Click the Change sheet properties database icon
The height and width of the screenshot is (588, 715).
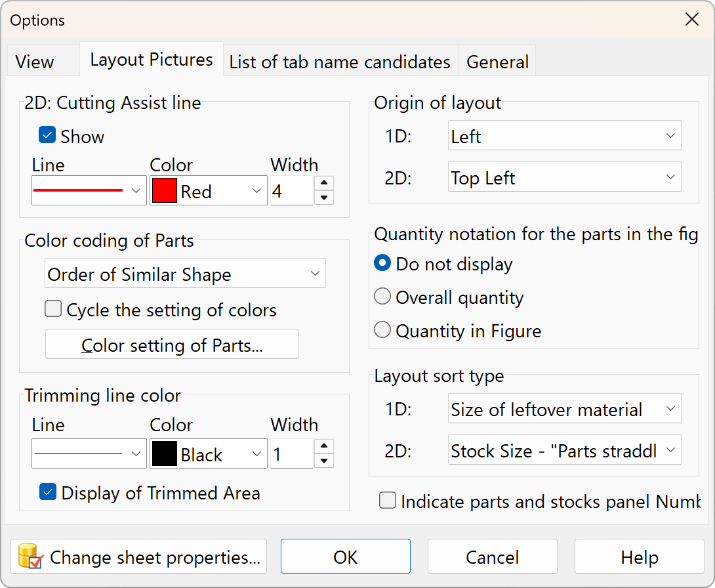[30, 557]
